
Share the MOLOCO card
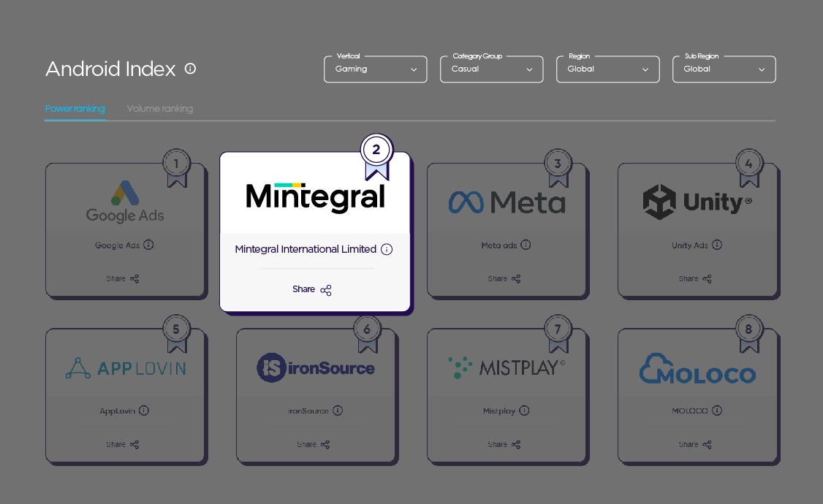click(x=695, y=444)
